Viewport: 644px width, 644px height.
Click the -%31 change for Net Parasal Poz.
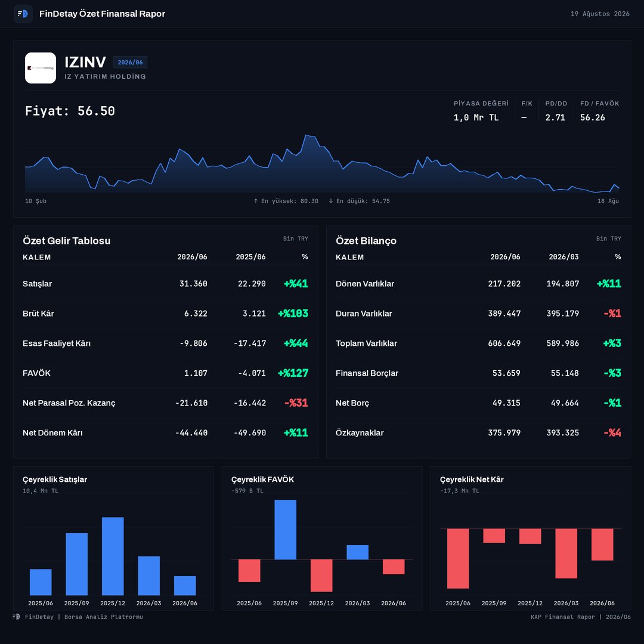pyautogui.click(x=296, y=403)
